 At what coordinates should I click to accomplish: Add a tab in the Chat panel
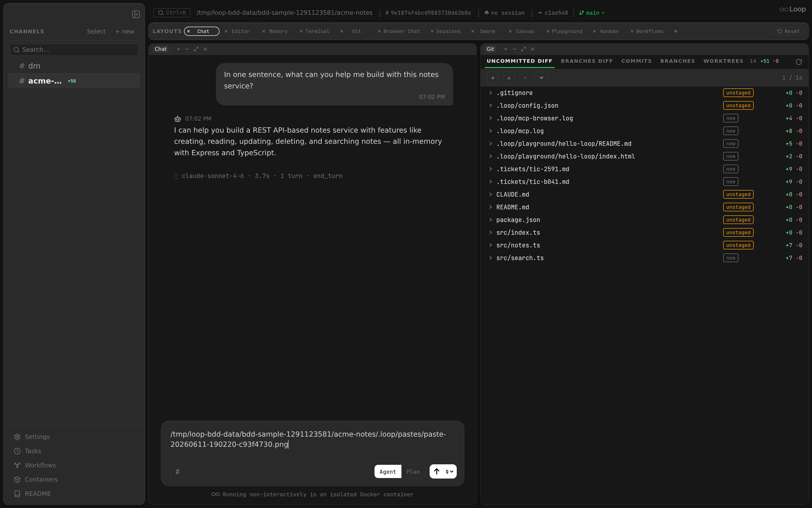coord(178,49)
